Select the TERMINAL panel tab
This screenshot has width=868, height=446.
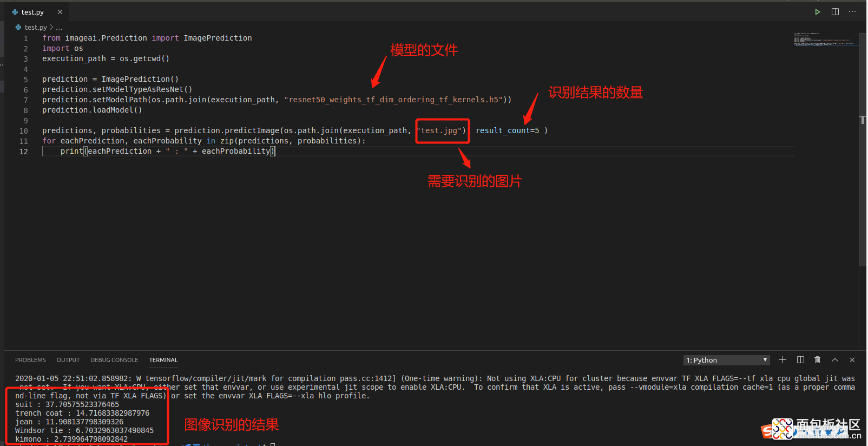[x=163, y=360]
